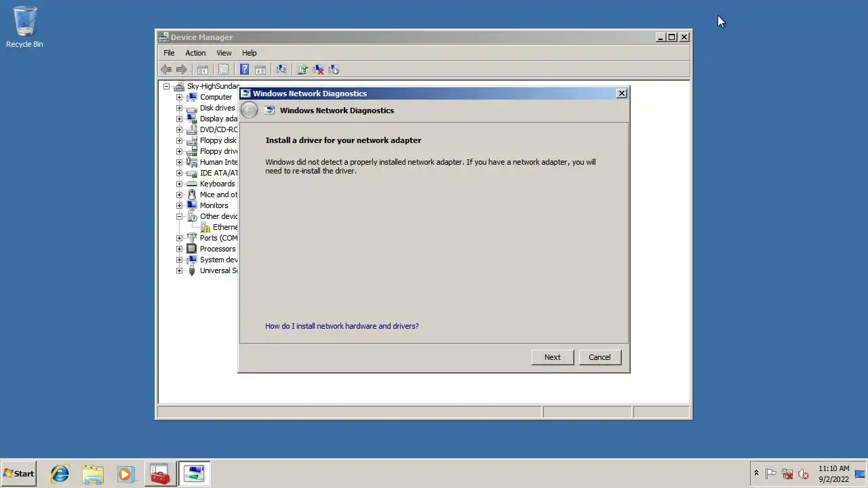Open "How do I install network hardware" link

342,326
